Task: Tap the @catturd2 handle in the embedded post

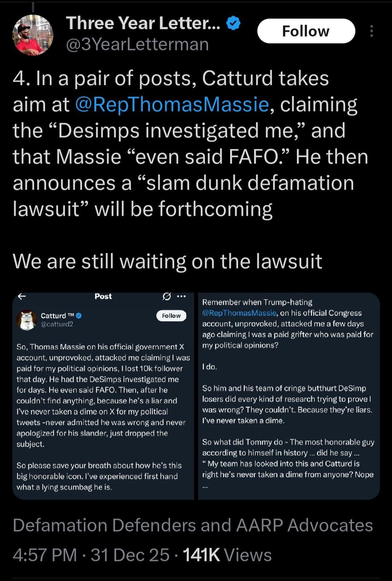Action: click(x=57, y=324)
